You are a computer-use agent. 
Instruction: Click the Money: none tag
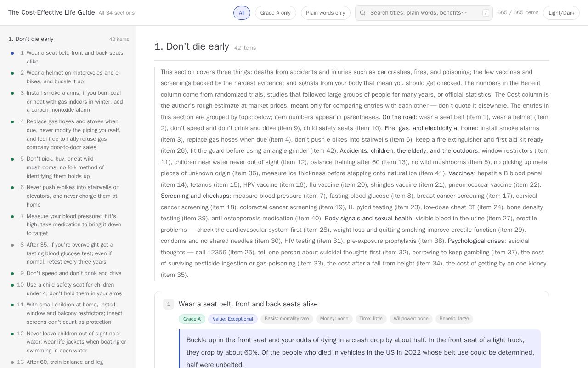pos(334,319)
